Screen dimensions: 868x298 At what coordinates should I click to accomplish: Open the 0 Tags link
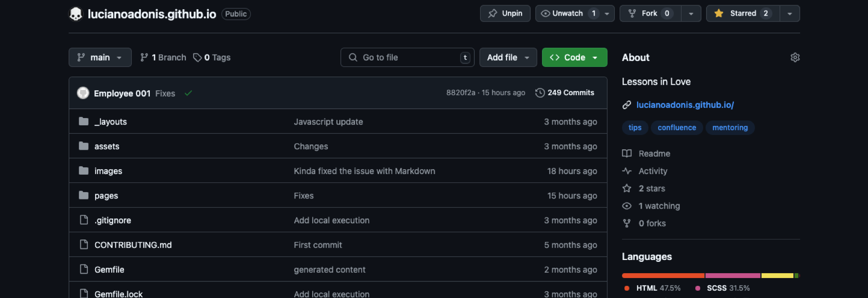coord(212,58)
